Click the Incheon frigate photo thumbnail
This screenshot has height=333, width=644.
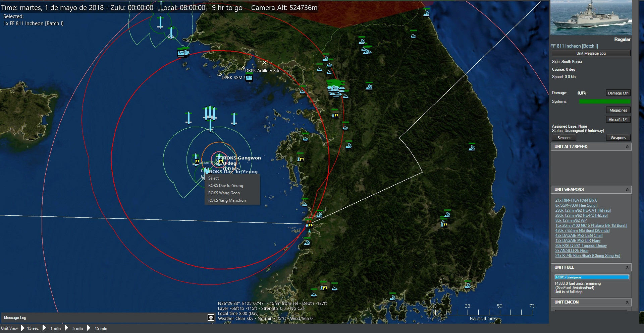pos(591,18)
